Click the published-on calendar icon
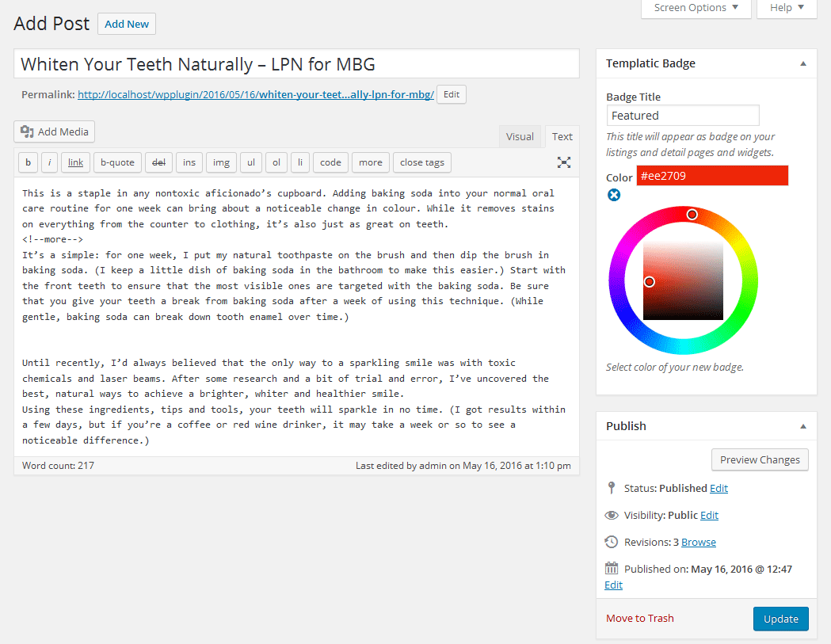This screenshot has width=831, height=644. [x=611, y=568]
